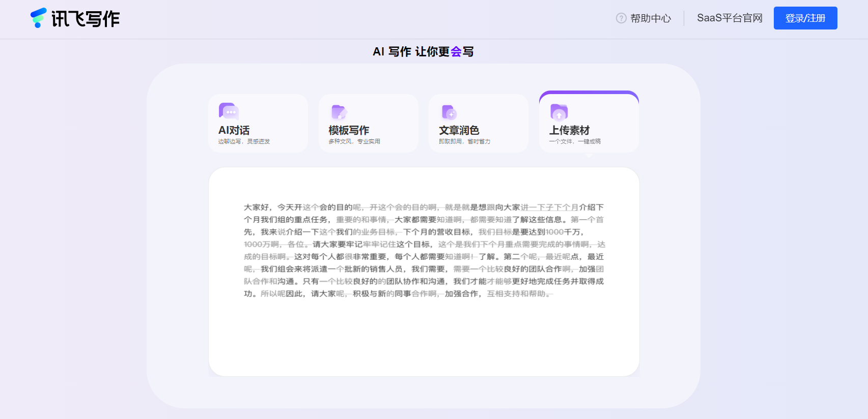Viewport: 868px width, 419px height.
Task: Click the 讯飞写作 brand name text
Action: (86, 19)
